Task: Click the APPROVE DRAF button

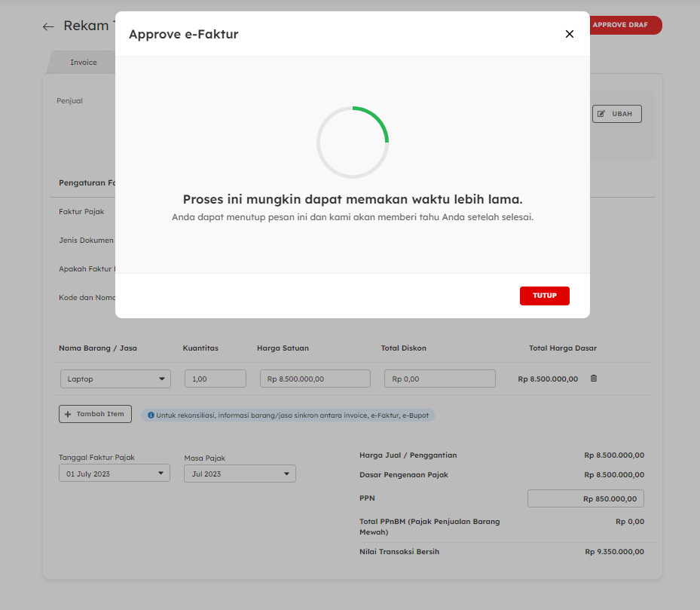Action: click(x=624, y=25)
